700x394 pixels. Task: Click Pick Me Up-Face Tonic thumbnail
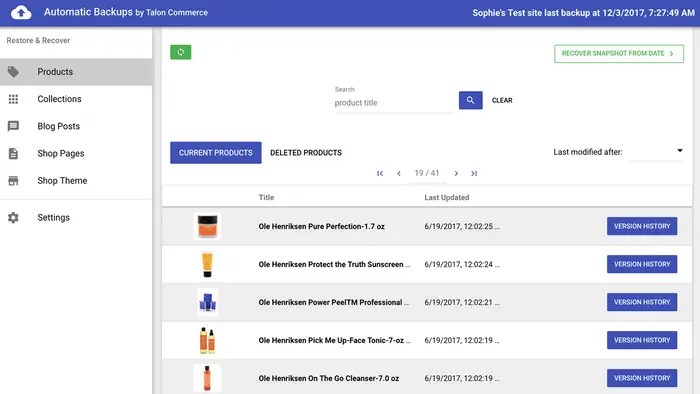point(207,340)
